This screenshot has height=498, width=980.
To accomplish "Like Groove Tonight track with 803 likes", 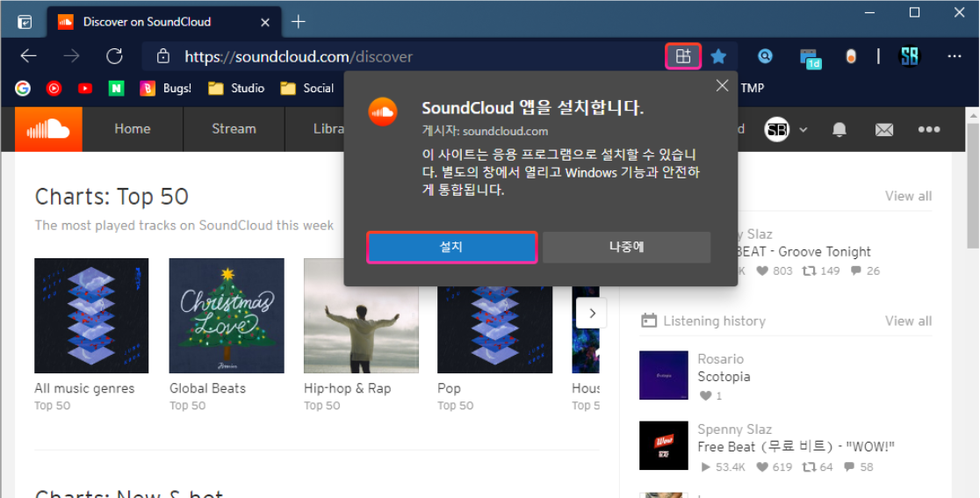I will click(x=775, y=271).
